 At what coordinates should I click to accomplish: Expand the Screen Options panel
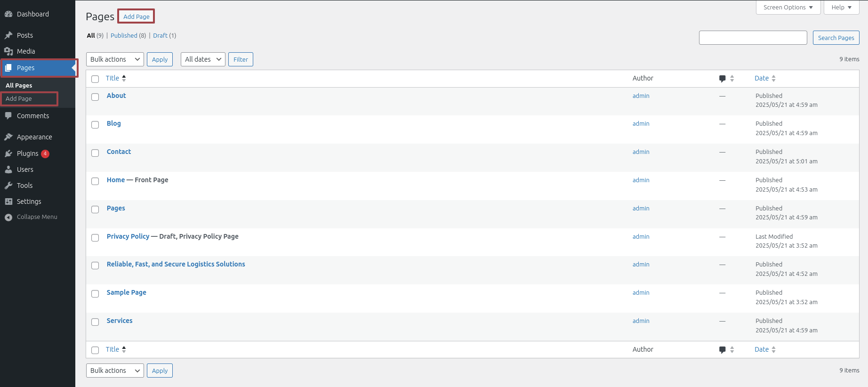[x=788, y=7]
